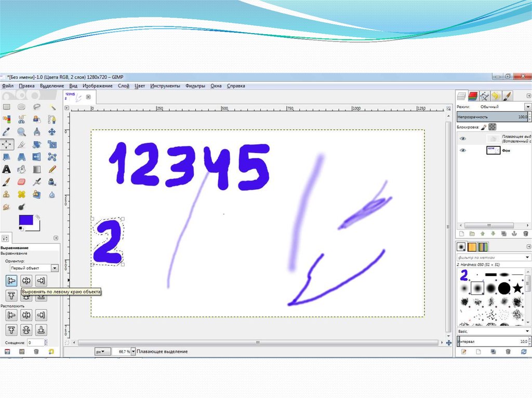
Task: Select the Blur/Sharpen droplet tool
Action: tap(52, 195)
